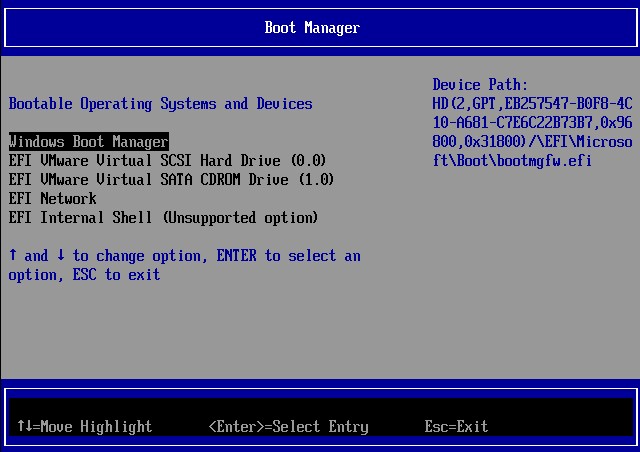
Task: Click the <Enter>=Select Entry footer hint
Action: [289, 427]
